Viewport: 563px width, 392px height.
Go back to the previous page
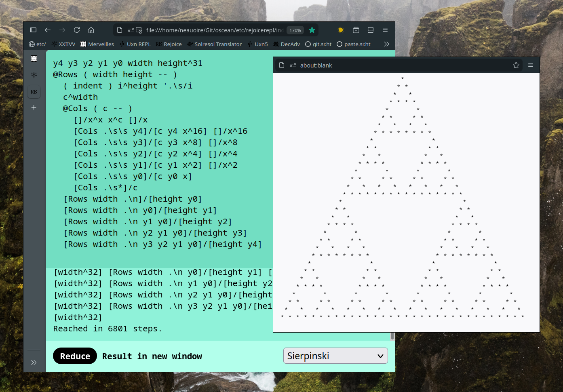48,30
